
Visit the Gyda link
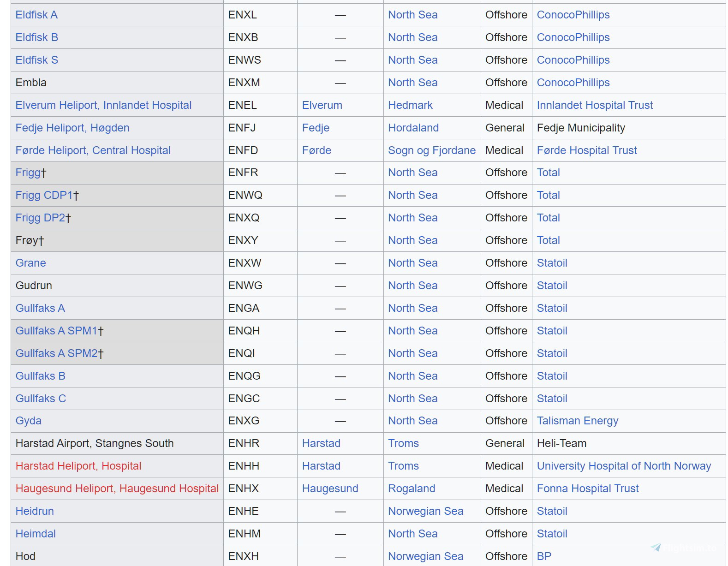click(x=29, y=421)
